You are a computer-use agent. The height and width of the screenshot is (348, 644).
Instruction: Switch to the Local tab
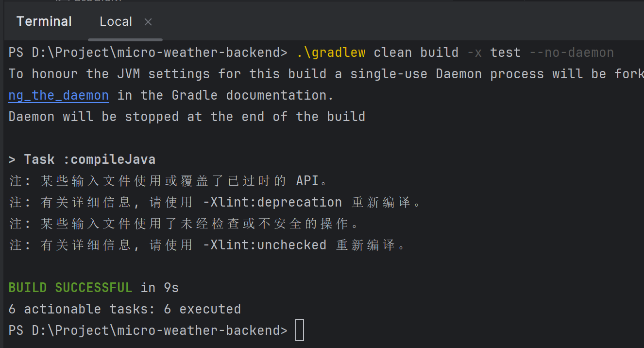(x=116, y=22)
